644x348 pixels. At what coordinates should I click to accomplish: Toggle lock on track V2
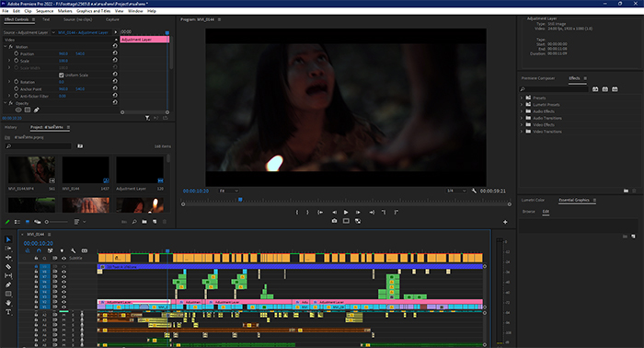pyautogui.click(x=36, y=302)
